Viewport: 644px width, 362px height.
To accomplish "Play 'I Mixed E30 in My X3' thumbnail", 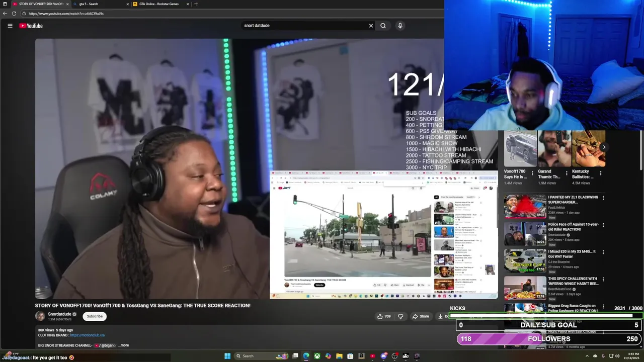I will 525,260.
